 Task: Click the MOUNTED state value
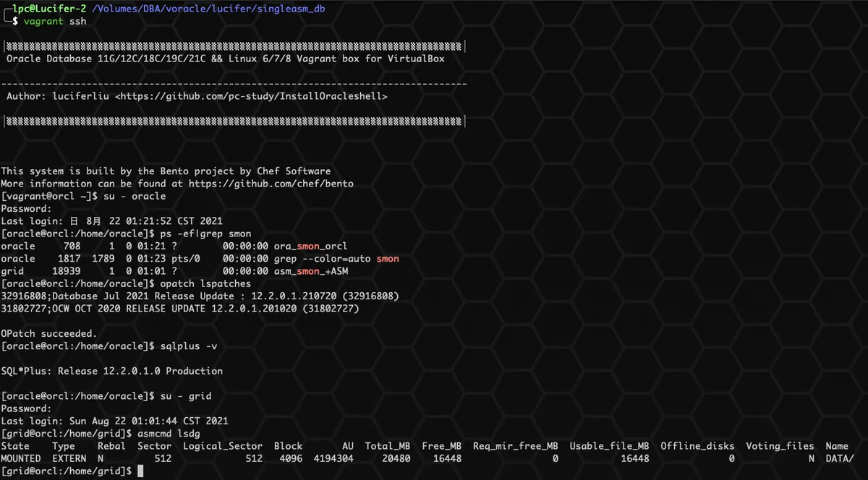(x=21, y=458)
